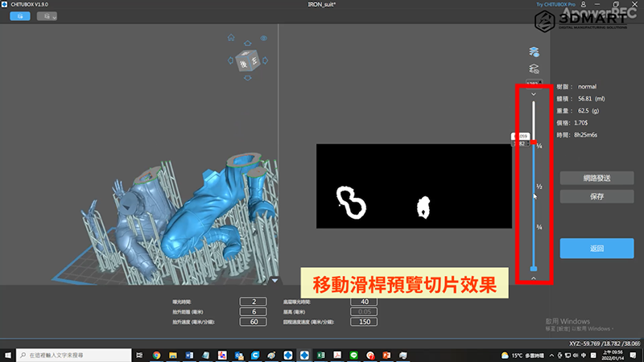Open the gray view mode dropdown
The image size is (644, 362).
(x=47, y=15)
